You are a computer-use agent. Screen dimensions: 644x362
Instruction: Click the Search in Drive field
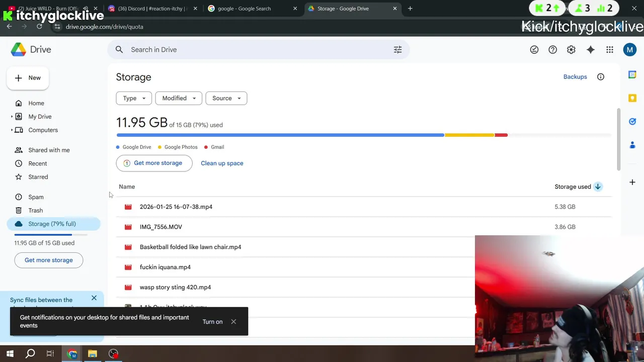(258, 49)
